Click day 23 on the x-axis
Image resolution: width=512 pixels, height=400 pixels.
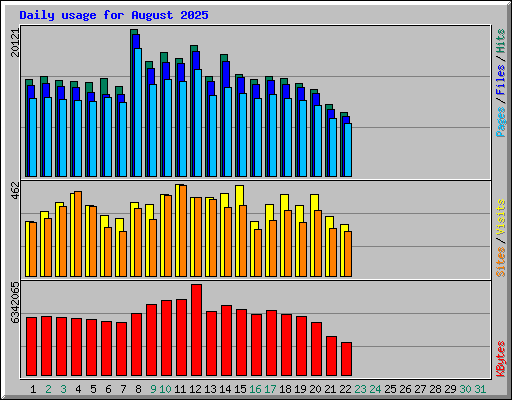tap(360, 389)
